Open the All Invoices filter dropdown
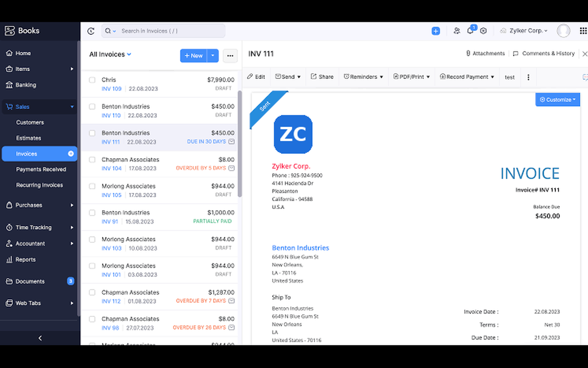This screenshot has width=588, height=368. (110, 54)
